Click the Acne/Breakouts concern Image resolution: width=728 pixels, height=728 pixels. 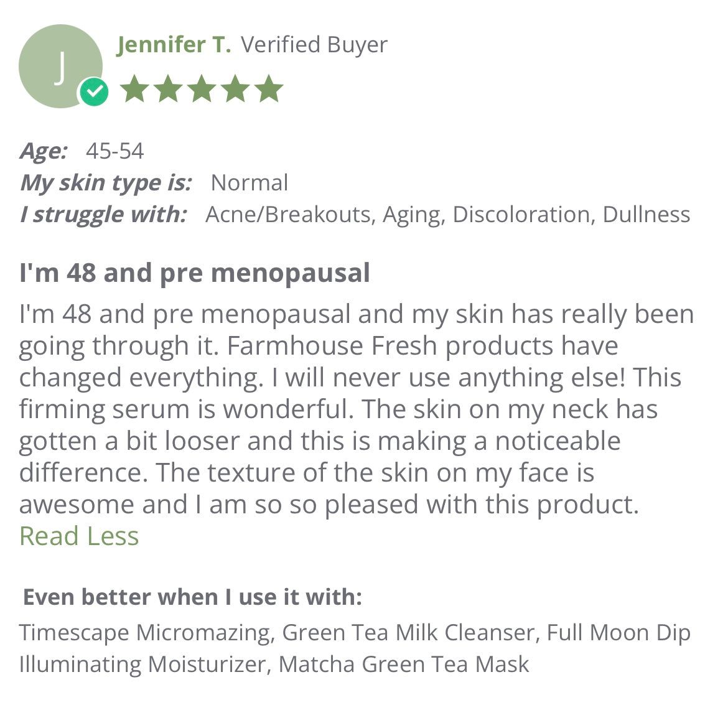(x=289, y=215)
